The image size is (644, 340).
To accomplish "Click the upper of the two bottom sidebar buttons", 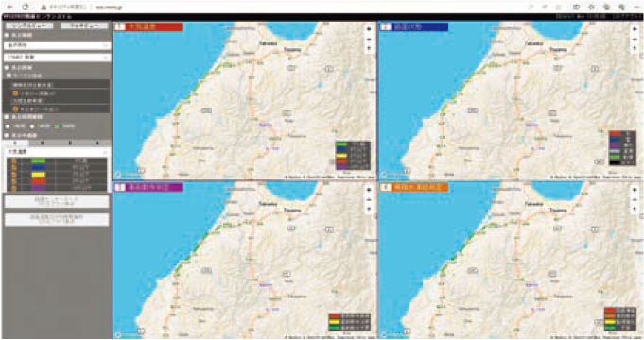I will pyautogui.click(x=57, y=201).
